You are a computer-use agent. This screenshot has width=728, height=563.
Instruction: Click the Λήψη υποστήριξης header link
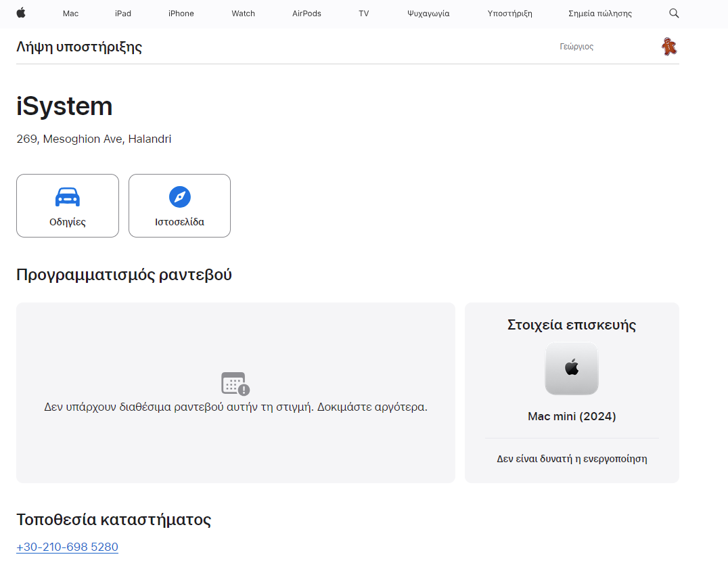79,47
